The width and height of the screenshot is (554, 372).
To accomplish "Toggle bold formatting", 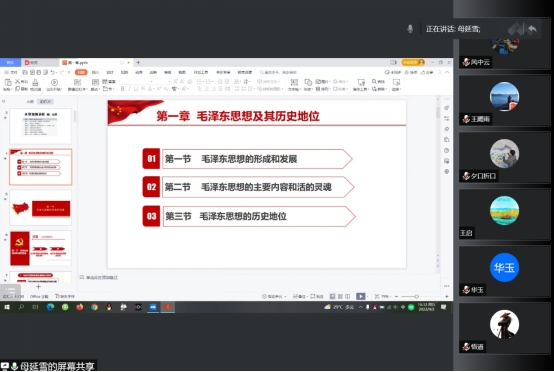I will (122, 89).
